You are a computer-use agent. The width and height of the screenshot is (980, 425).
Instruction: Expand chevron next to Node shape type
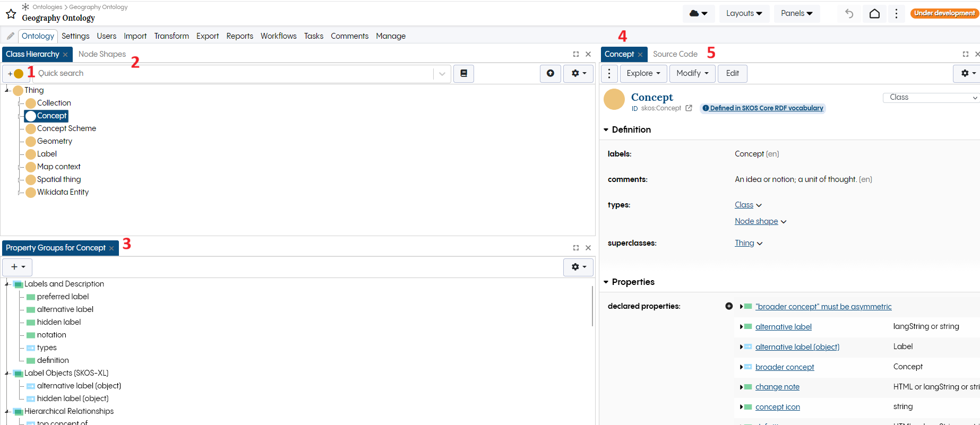coord(784,222)
